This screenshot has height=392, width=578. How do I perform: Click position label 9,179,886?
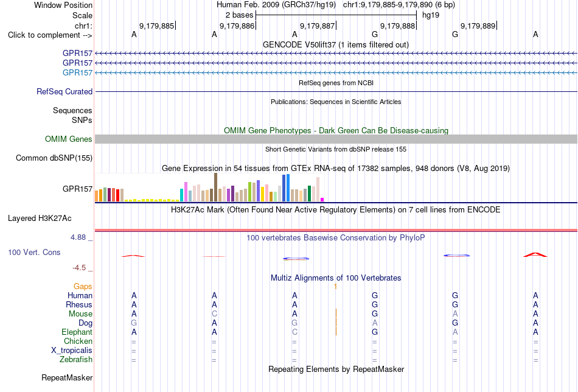[237, 26]
